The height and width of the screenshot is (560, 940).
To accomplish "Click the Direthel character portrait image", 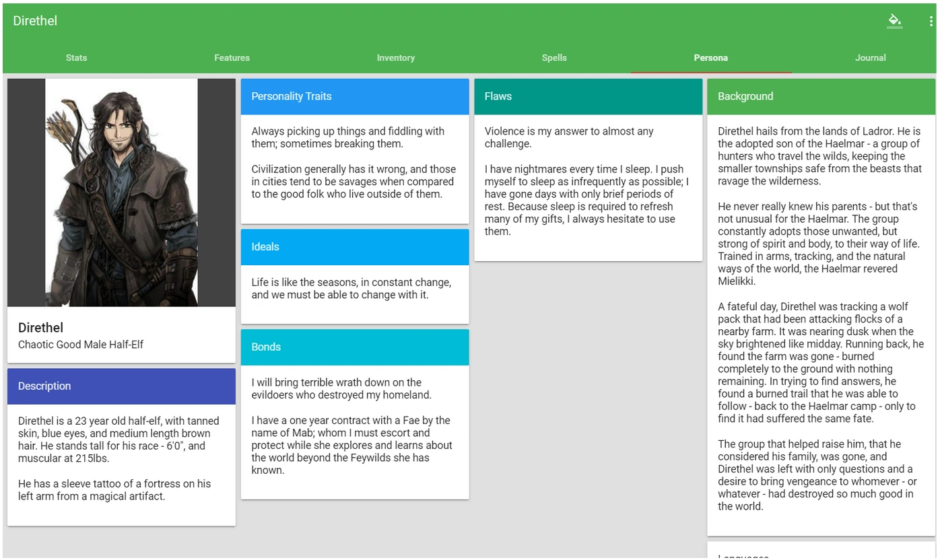I will tap(121, 193).
